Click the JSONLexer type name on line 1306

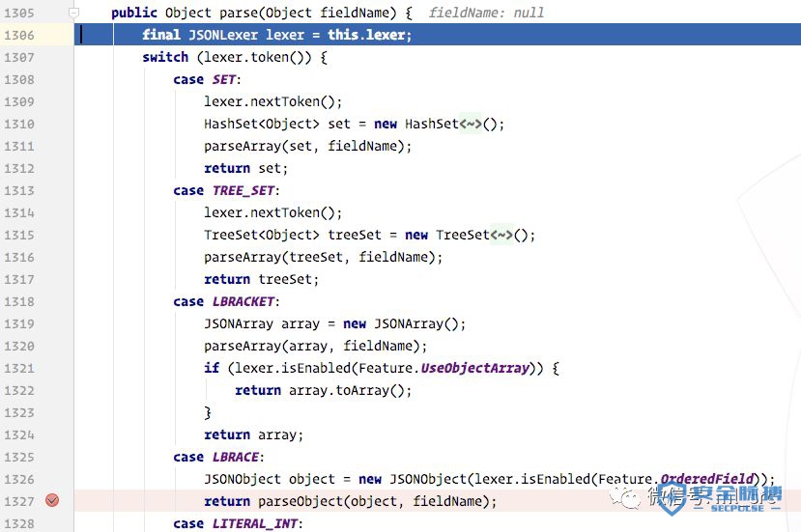pyautogui.click(x=223, y=35)
